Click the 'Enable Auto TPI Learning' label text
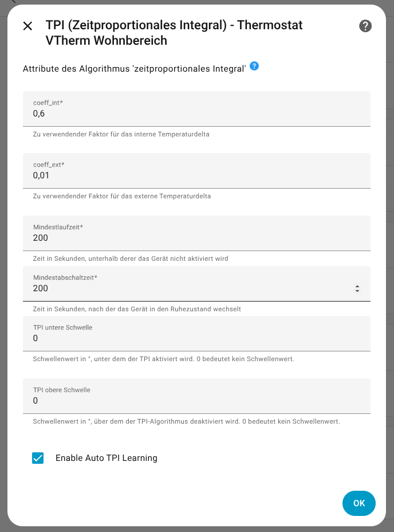The height and width of the screenshot is (532, 394). point(106,458)
